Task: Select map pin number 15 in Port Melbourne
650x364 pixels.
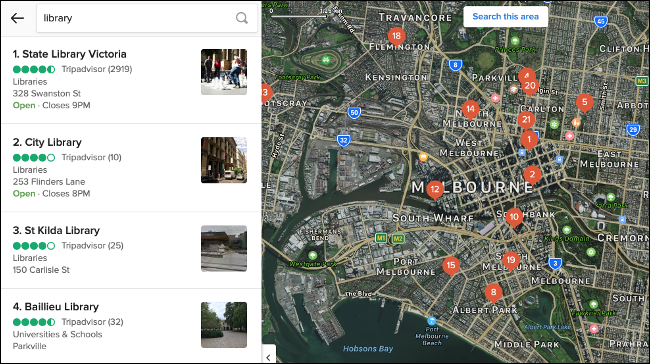Action: [x=451, y=266]
